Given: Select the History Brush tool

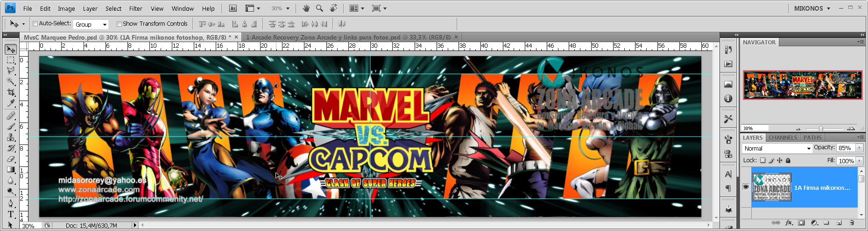Looking at the screenshot, I should (11, 148).
